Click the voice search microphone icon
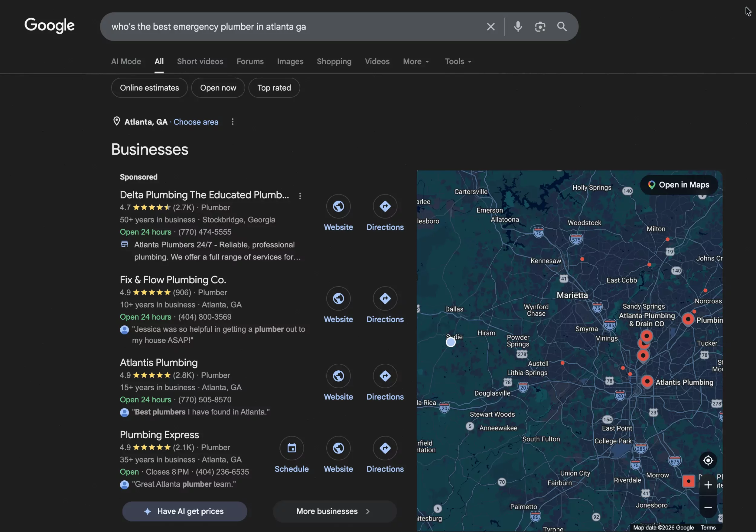Viewport: 756px width, 532px height. 518,27
